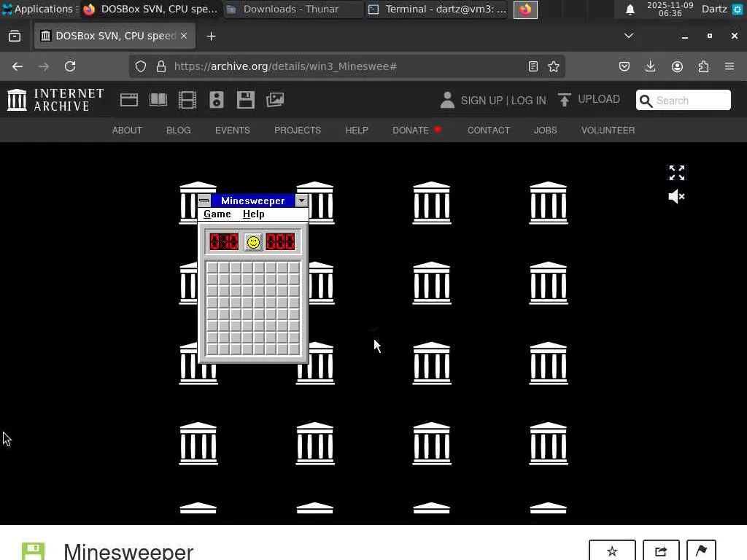Click the Minesweeper mine counter display
747x560 pixels.
click(x=224, y=242)
